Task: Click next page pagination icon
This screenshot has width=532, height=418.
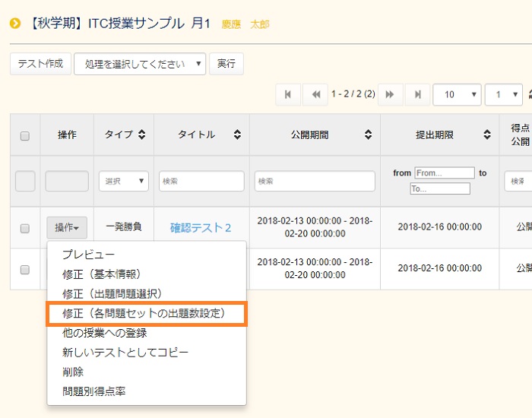Action: 390,94
